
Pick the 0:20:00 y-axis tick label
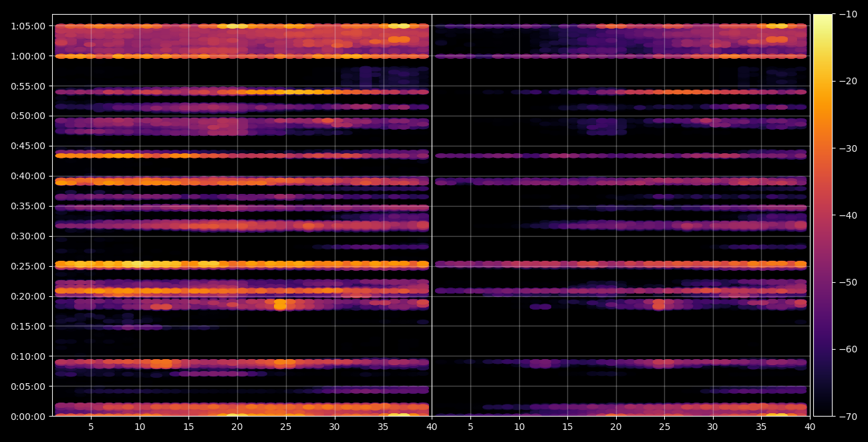pyautogui.click(x=28, y=296)
